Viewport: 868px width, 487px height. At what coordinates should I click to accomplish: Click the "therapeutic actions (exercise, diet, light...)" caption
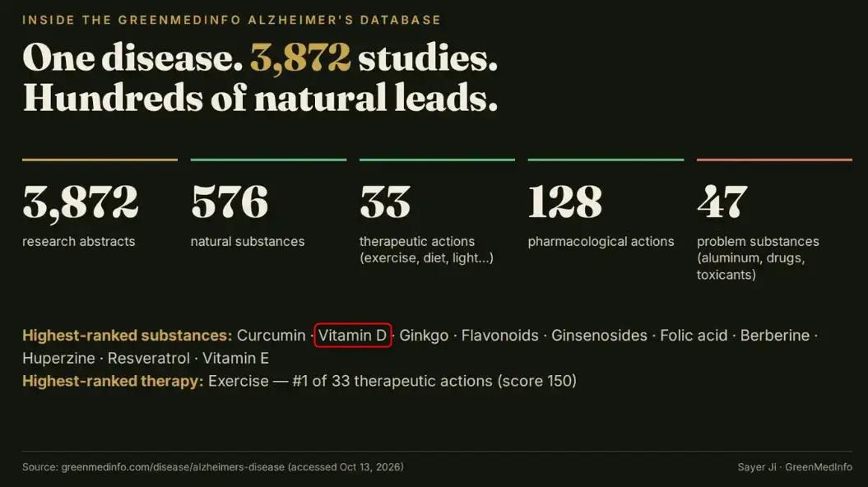point(426,249)
